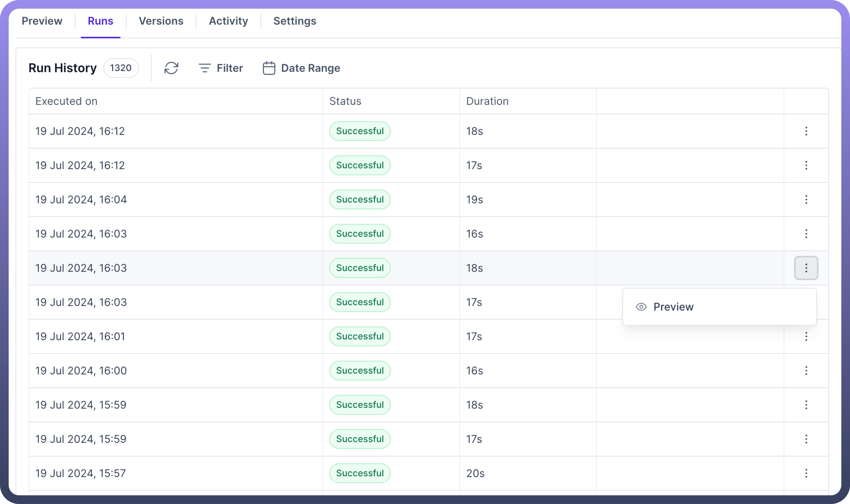
Task: Open three-dot menu for the 15:57 run
Action: click(806, 473)
